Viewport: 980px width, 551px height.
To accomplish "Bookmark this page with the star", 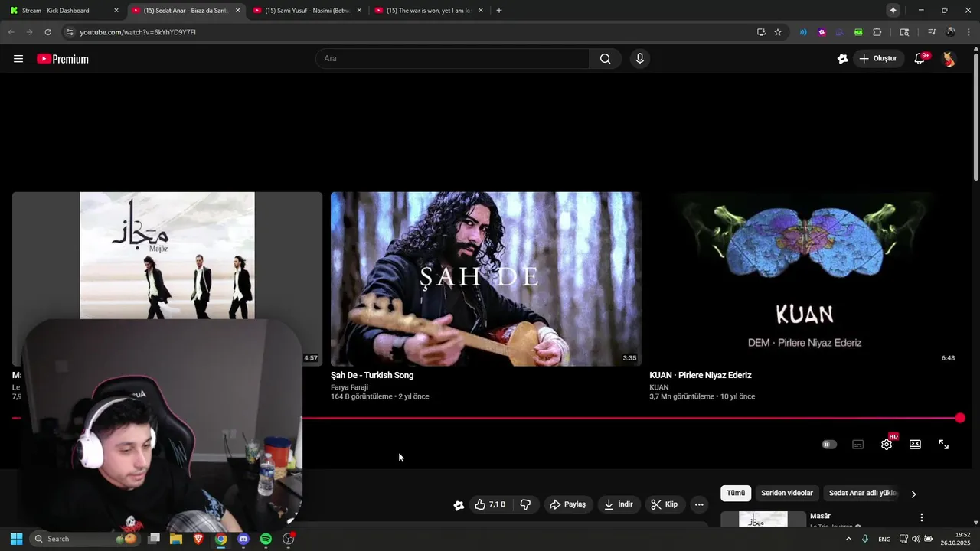I will click(778, 32).
